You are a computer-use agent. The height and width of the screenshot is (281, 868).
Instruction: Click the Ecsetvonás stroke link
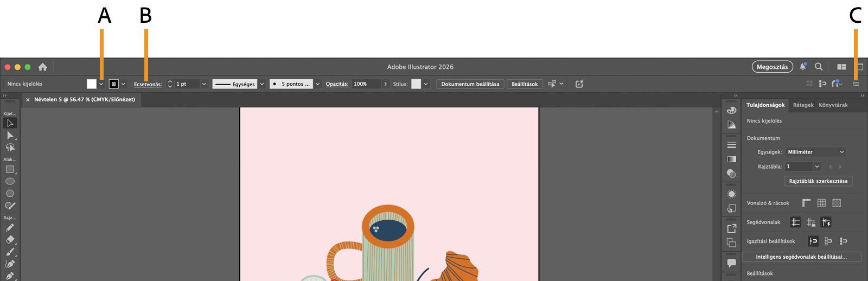click(x=148, y=84)
